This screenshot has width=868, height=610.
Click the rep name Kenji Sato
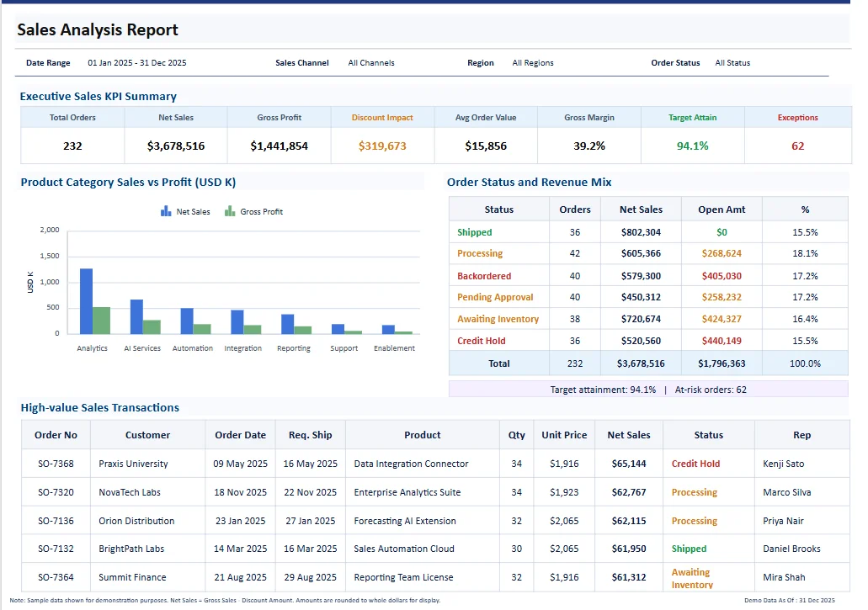coord(783,464)
